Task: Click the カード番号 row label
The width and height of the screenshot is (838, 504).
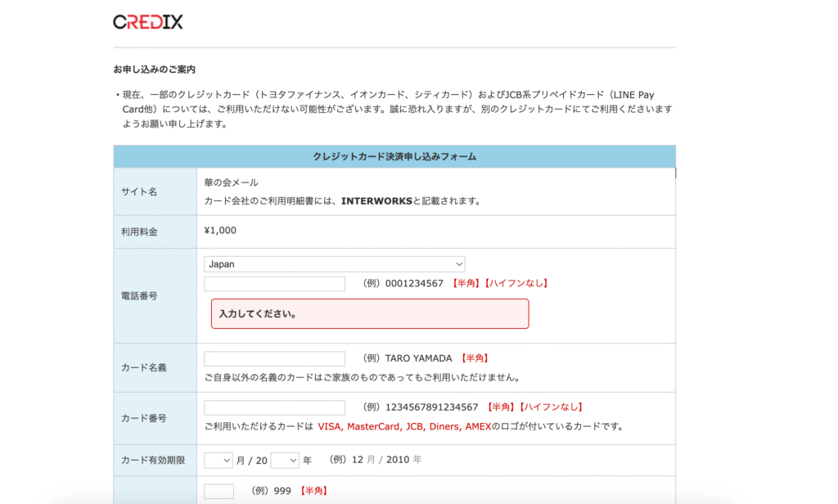Action: [144, 418]
